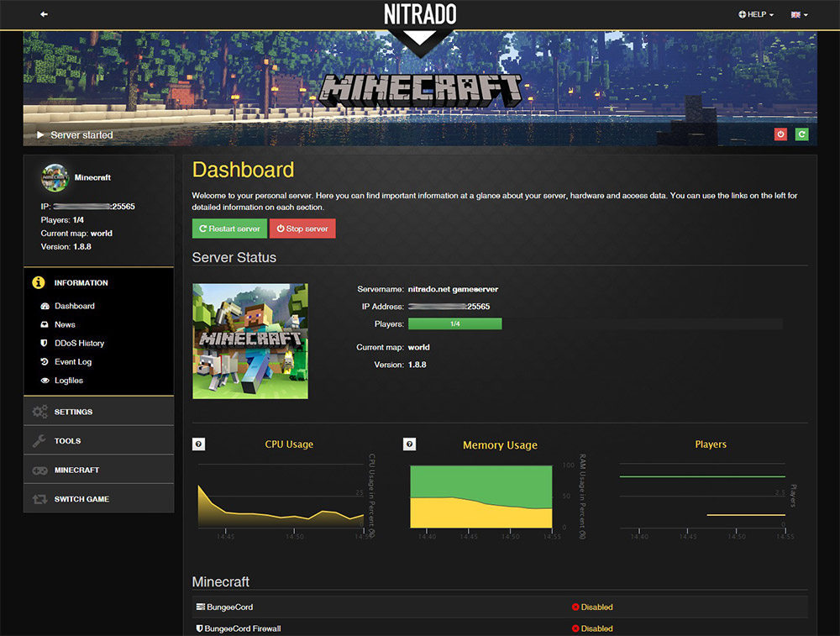The width and height of the screenshot is (840, 636).
Task: Click the help icon beside Memory Usage
Action: pyautogui.click(x=409, y=444)
